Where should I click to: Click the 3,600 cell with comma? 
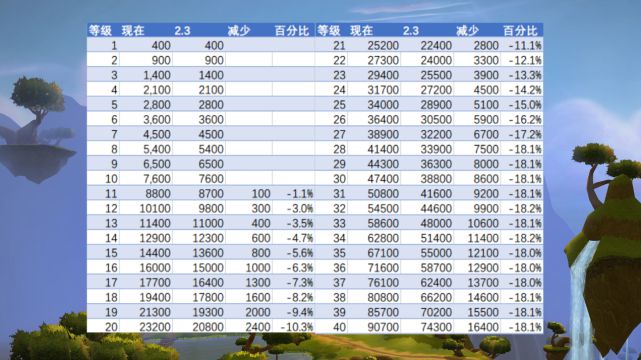[157, 119]
